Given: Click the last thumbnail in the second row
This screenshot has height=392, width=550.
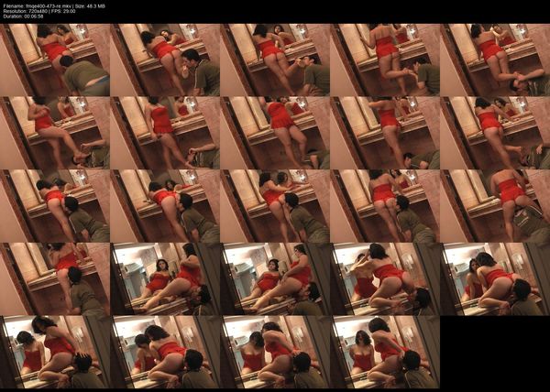Looking at the screenshot, I should pos(495,133).
